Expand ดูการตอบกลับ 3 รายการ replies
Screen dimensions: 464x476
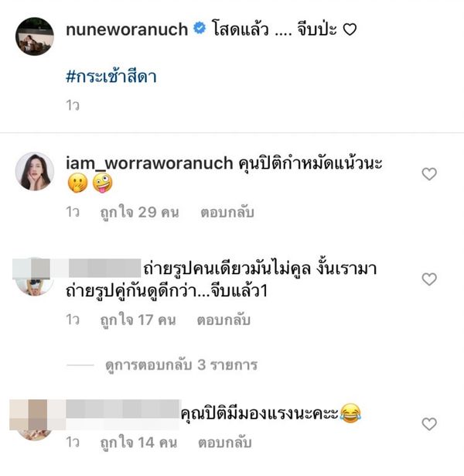[x=182, y=365]
